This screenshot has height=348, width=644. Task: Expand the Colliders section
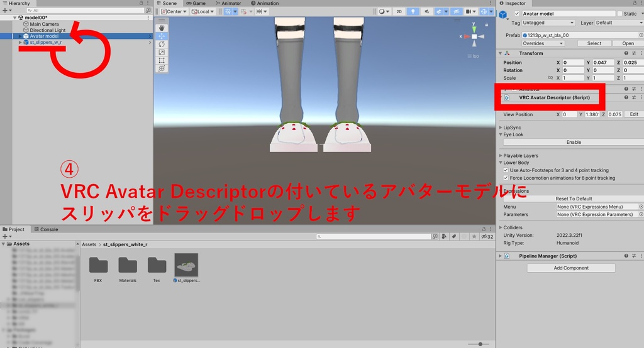click(x=501, y=227)
